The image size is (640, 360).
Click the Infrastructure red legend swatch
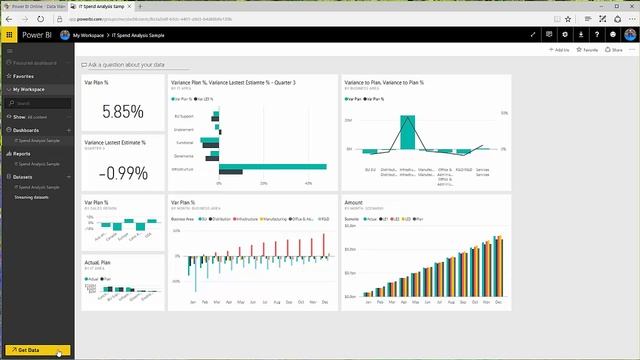coord(235,219)
